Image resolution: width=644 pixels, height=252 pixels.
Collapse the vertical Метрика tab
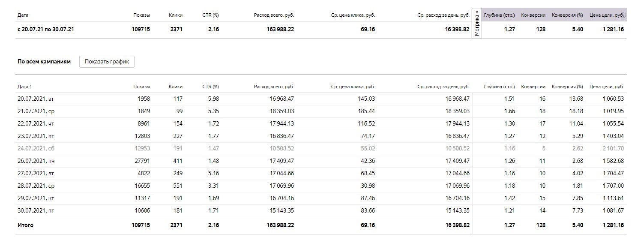point(476,23)
